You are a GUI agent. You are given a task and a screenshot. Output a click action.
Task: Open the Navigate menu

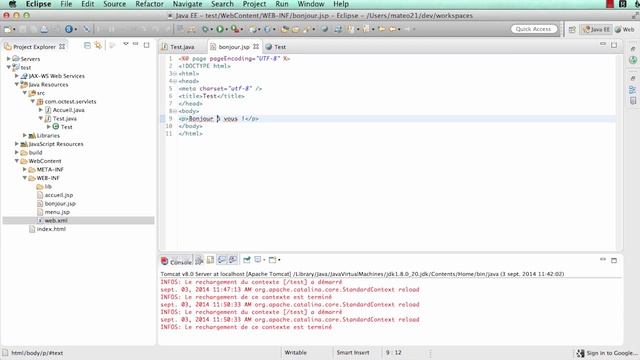coord(187,4)
